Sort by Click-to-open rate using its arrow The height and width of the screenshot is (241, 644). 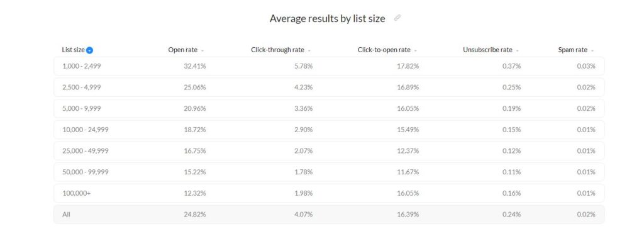coord(416,50)
